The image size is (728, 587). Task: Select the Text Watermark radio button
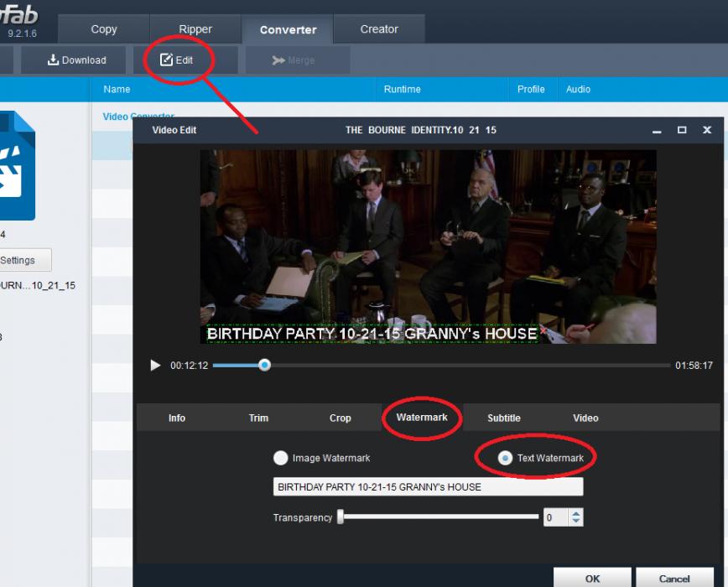click(x=505, y=458)
